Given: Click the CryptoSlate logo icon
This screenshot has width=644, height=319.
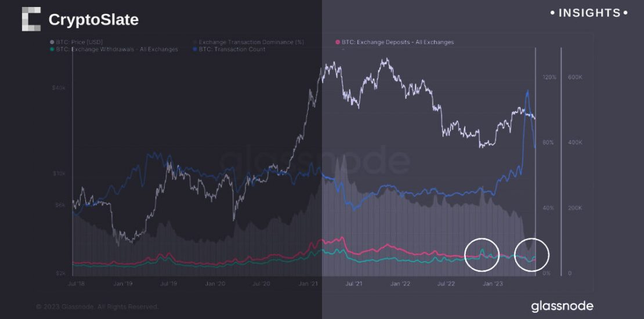Looking at the screenshot, I should (31, 19).
